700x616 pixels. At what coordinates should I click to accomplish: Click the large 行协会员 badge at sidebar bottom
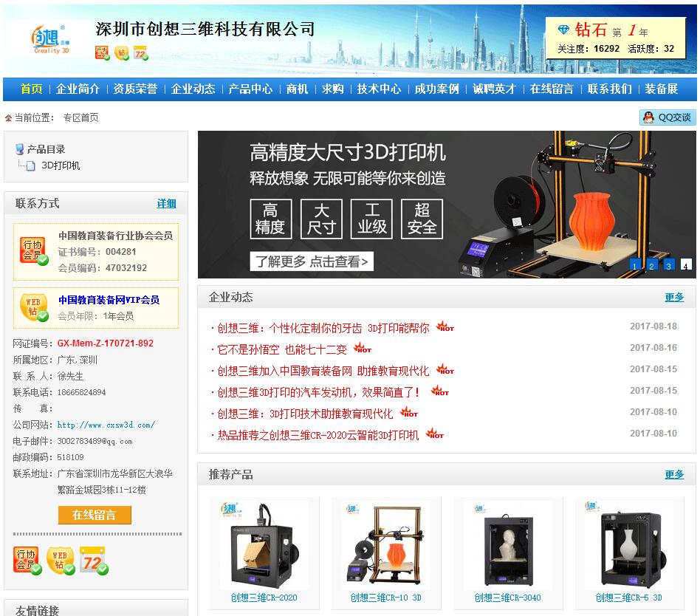tap(27, 561)
